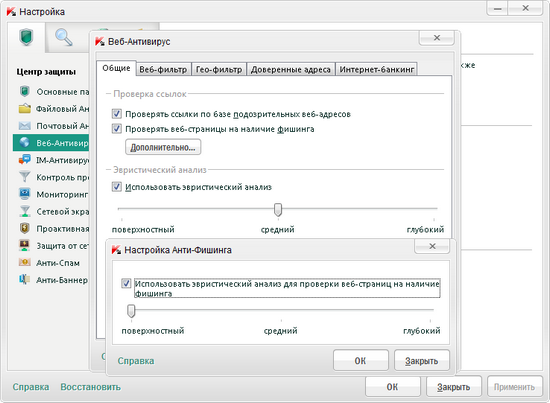Click the Восстановить link

pyautogui.click(x=90, y=387)
